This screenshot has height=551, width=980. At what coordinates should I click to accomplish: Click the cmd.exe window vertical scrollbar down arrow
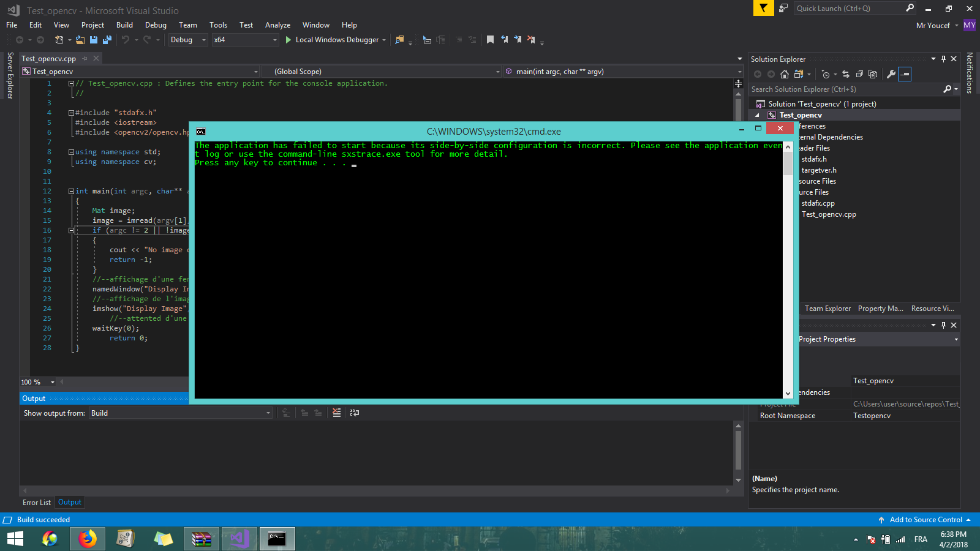788,393
